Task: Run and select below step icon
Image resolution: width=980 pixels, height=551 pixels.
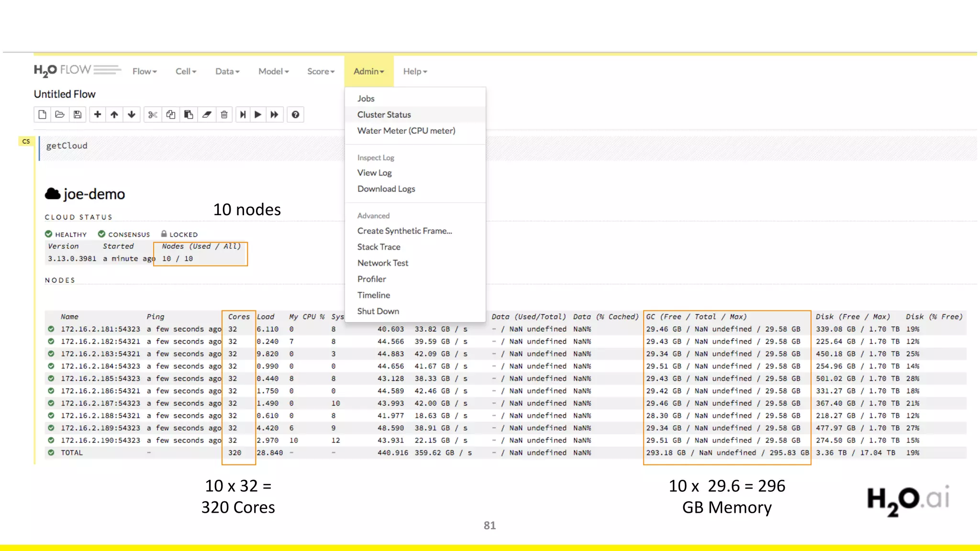Action: tap(243, 114)
